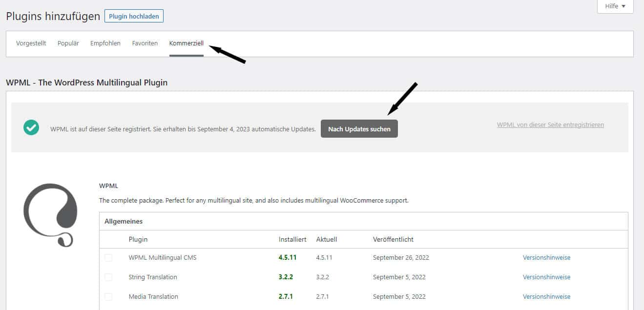This screenshot has height=310, width=644.
Task: Click the September 26, 2022 release date
Action: pyautogui.click(x=401, y=258)
